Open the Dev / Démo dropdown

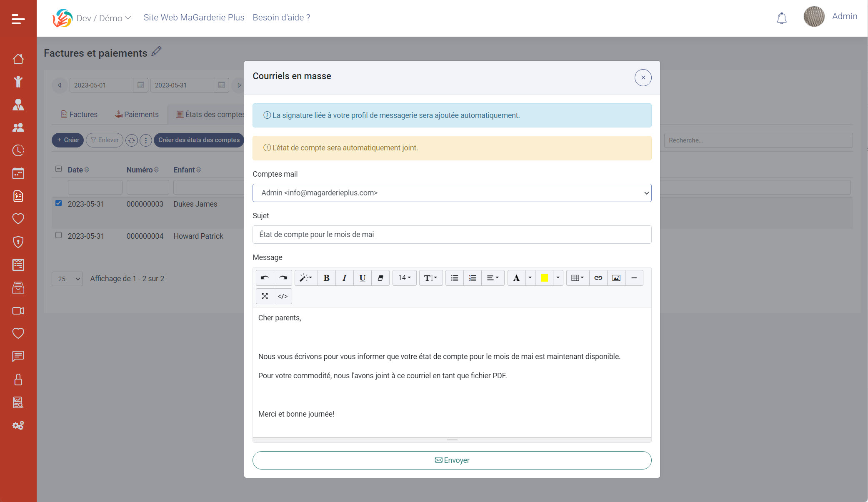click(x=103, y=18)
